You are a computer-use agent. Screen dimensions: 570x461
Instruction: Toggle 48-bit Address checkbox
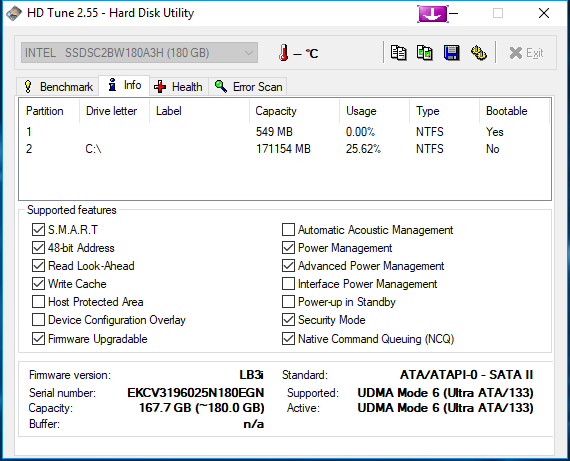(x=38, y=248)
